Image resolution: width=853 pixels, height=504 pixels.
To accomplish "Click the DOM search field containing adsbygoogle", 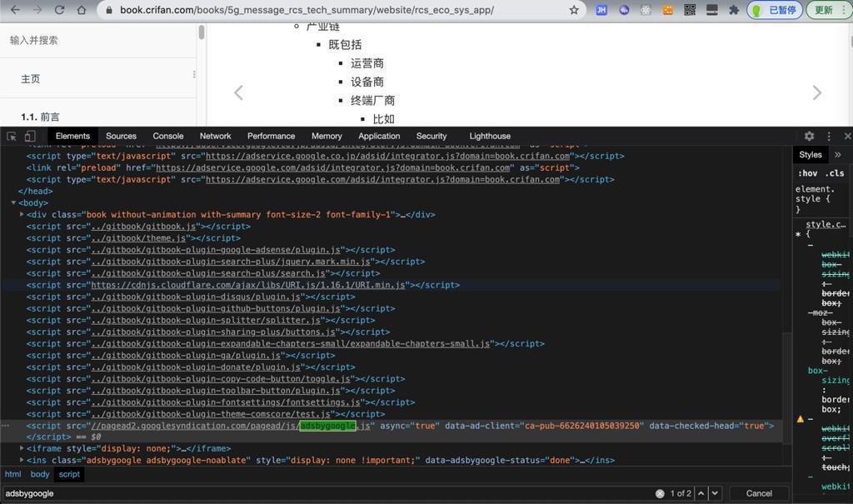I will 327,494.
